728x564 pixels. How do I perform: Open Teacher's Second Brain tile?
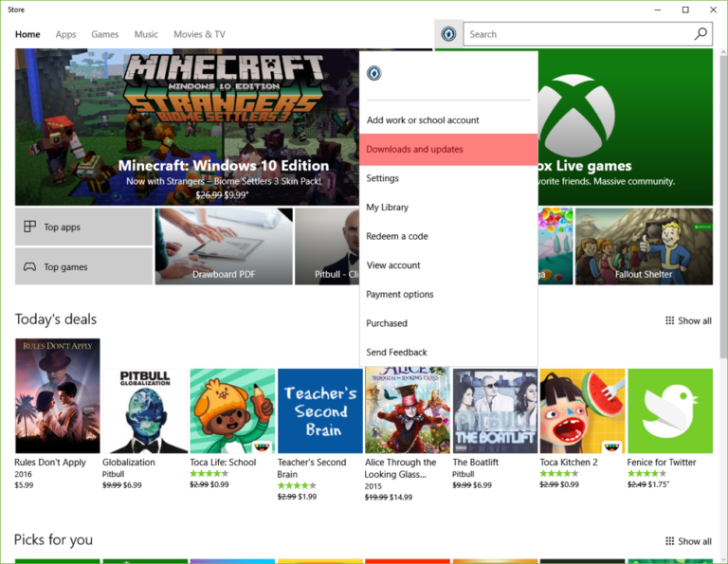pyautogui.click(x=320, y=410)
